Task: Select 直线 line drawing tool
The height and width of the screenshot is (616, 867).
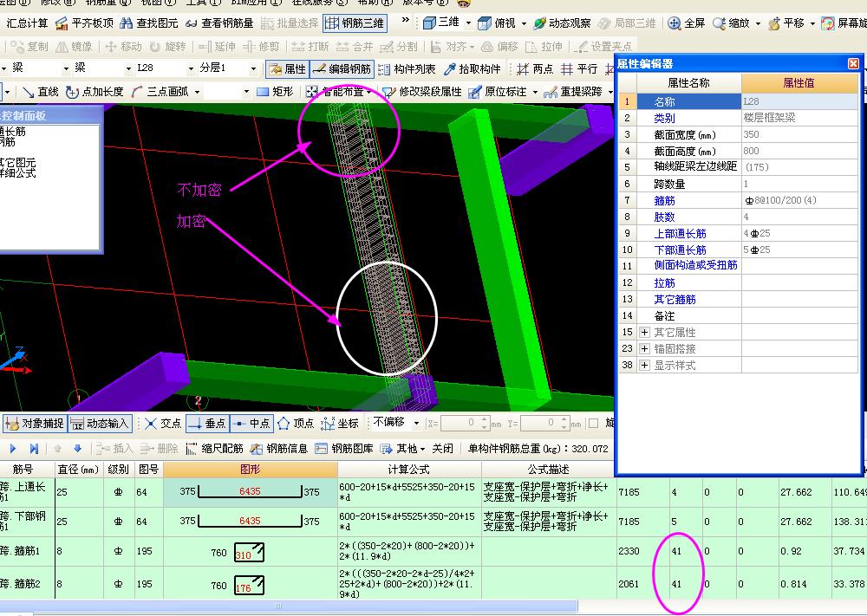Action: pyautogui.click(x=41, y=92)
